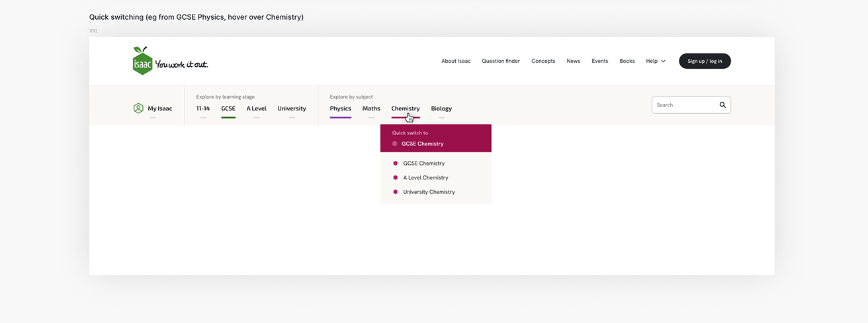The image size is (868, 323).
Task: Click the My Isaac hexagon user icon
Action: (138, 109)
